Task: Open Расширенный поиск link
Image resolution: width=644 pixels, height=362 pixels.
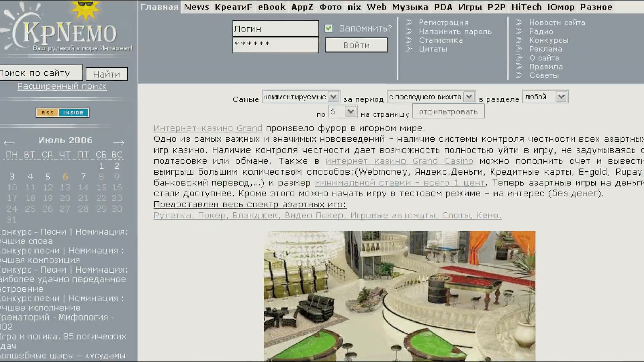Action: [62, 86]
